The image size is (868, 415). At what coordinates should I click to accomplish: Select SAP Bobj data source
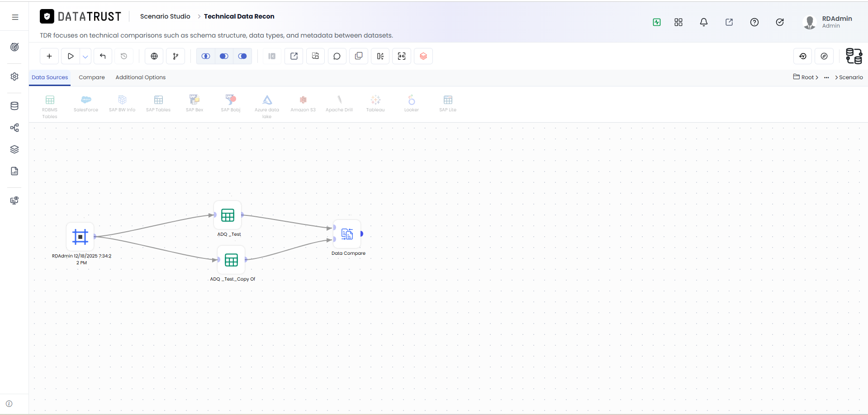click(231, 104)
